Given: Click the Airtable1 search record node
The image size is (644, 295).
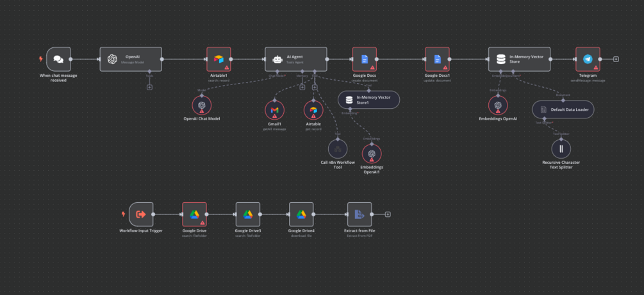Looking at the screenshot, I should click(219, 59).
